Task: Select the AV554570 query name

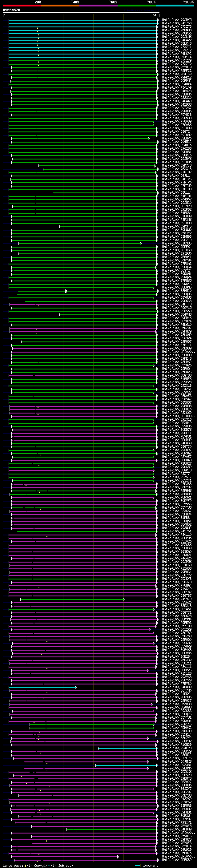Action: tap(11, 10)
